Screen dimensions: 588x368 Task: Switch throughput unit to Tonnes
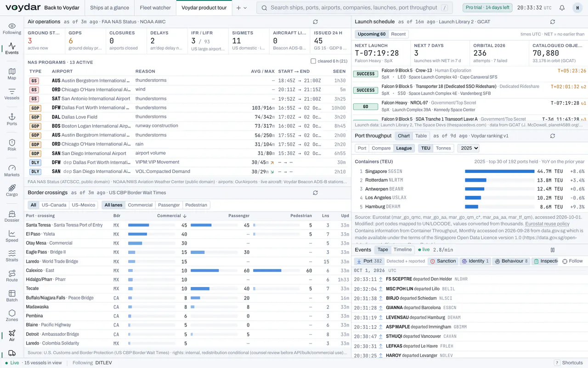click(443, 148)
